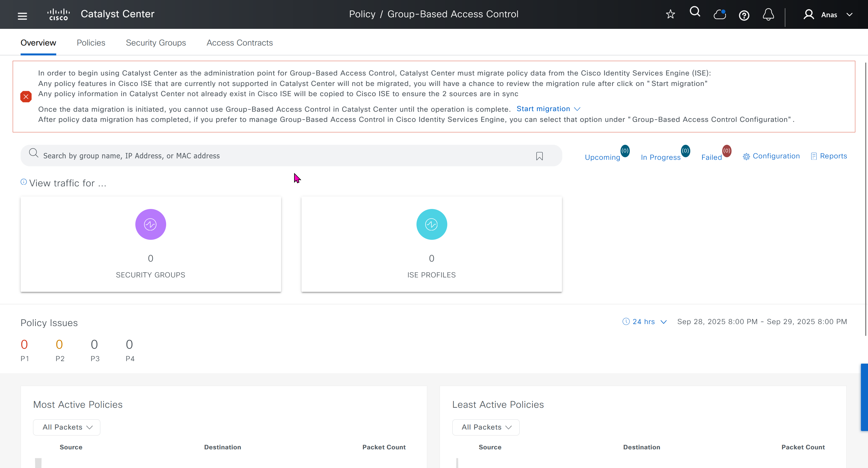Screen dimensions: 868x468
Task: Open the Access Contracts tab
Action: [x=240, y=43]
